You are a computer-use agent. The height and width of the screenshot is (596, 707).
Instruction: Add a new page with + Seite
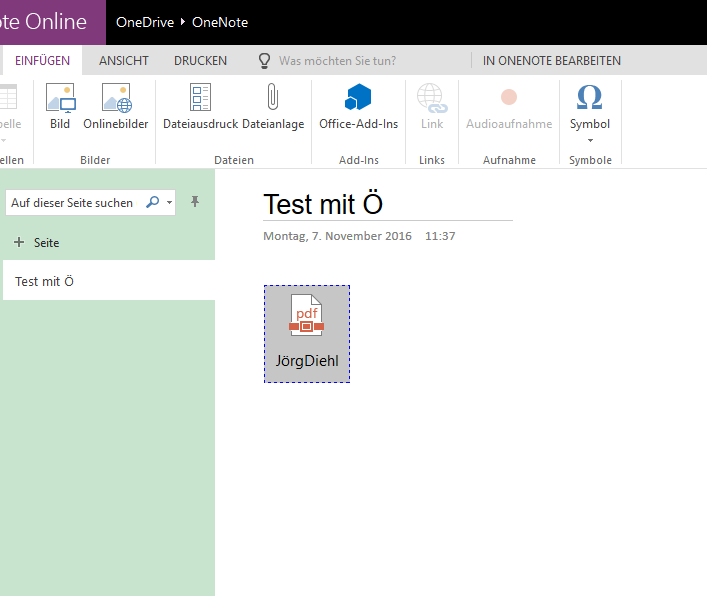tap(37, 243)
